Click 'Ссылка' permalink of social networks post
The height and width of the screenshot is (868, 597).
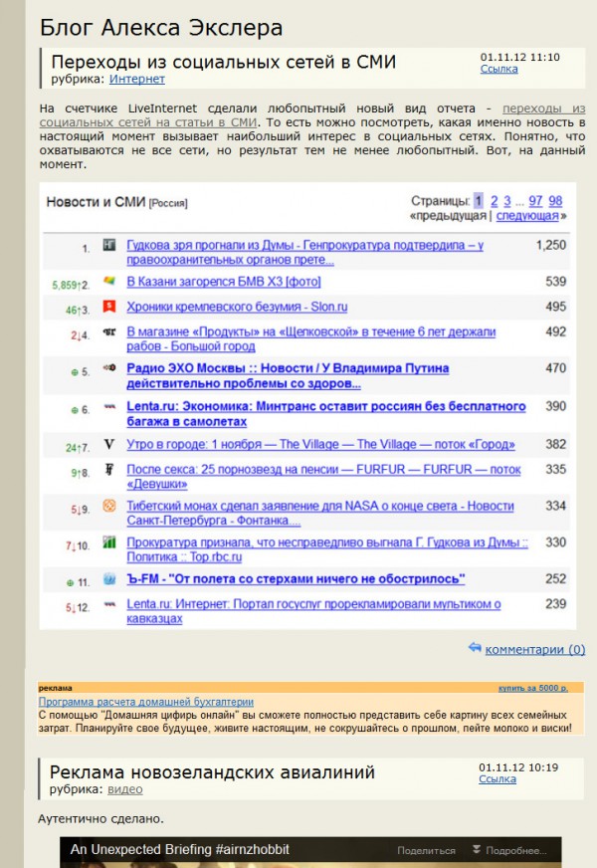pos(498,69)
